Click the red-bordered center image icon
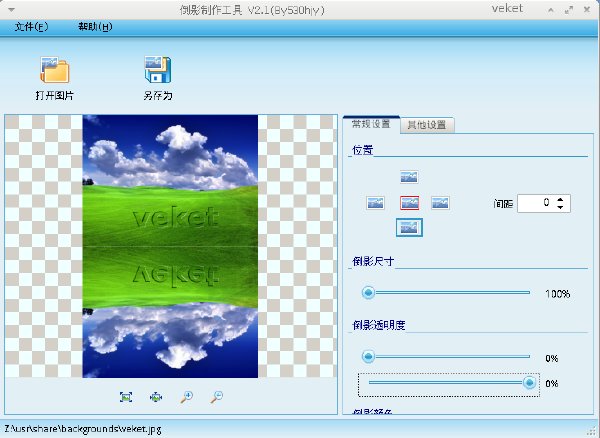This screenshot has width=600, height=438. click(409, 203)
